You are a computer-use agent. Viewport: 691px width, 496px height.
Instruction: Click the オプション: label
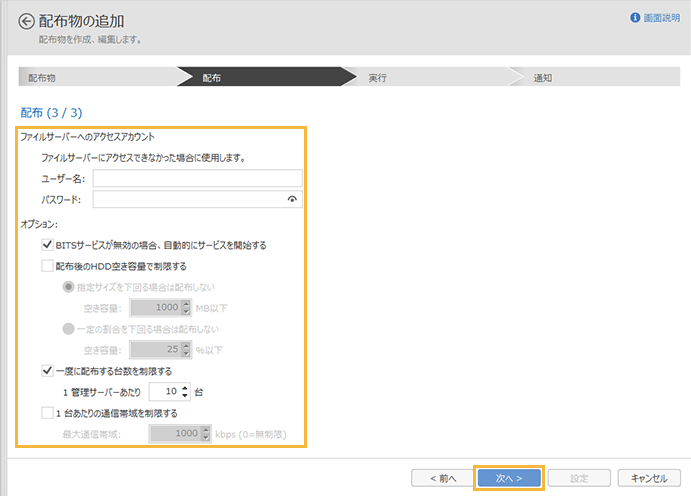pyautogui.click(x=39, y=224)
